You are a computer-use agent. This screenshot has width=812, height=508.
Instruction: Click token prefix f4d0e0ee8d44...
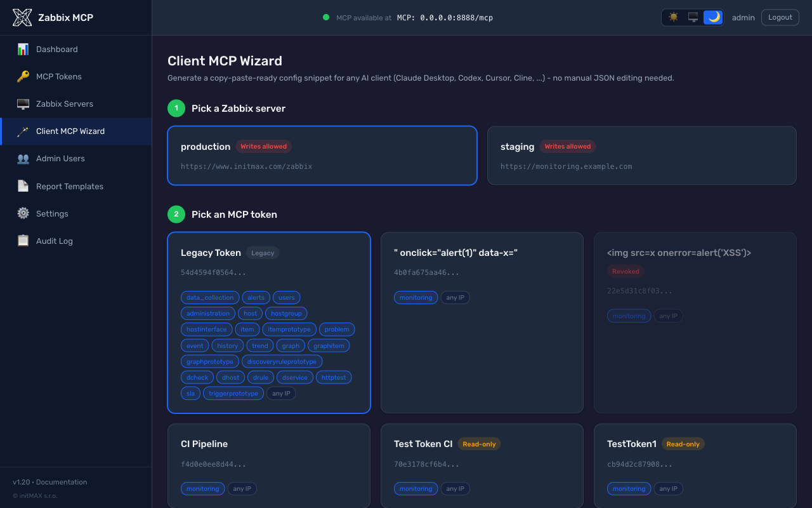pyautogui.click(x=213, y=464)
